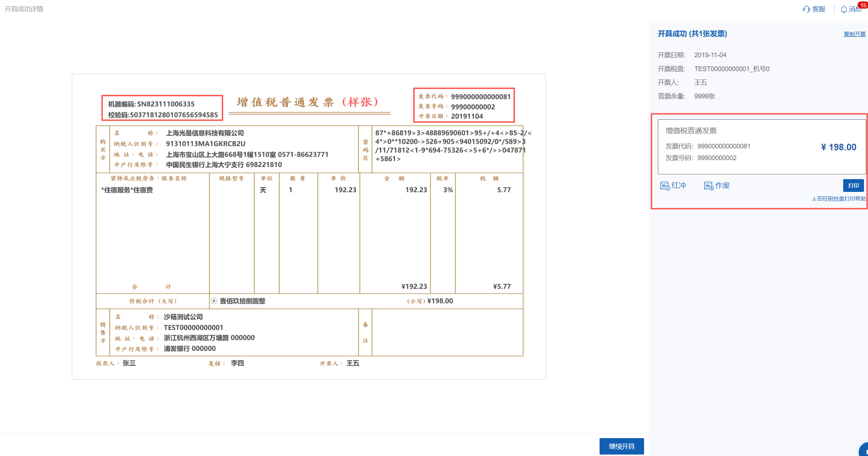
Task: Open 百旺税控盘打印帮助 download link
Action: (839, 199)
